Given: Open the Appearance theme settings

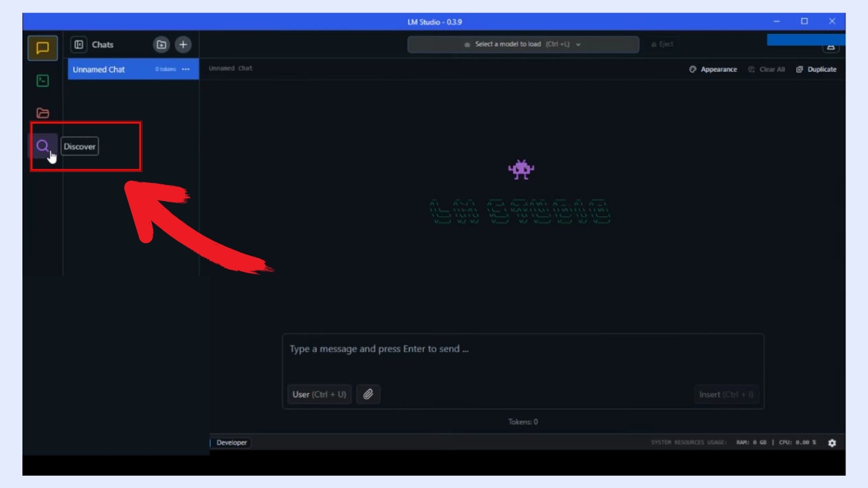Looking at the screenshot, I should coord(713,69).
